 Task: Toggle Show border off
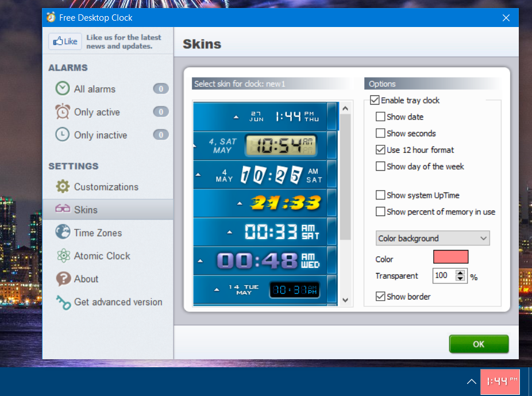click(381, 296)
